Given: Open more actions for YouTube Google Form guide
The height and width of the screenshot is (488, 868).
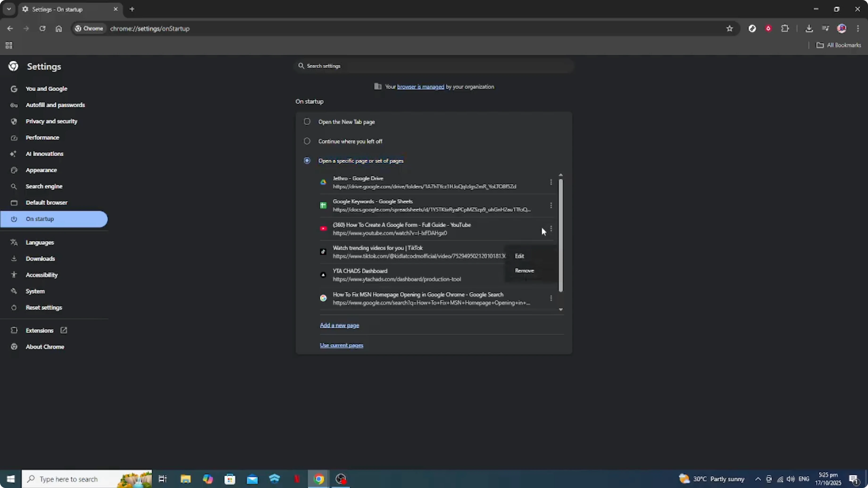Looking at the screenshot, I should click(551, 229).
